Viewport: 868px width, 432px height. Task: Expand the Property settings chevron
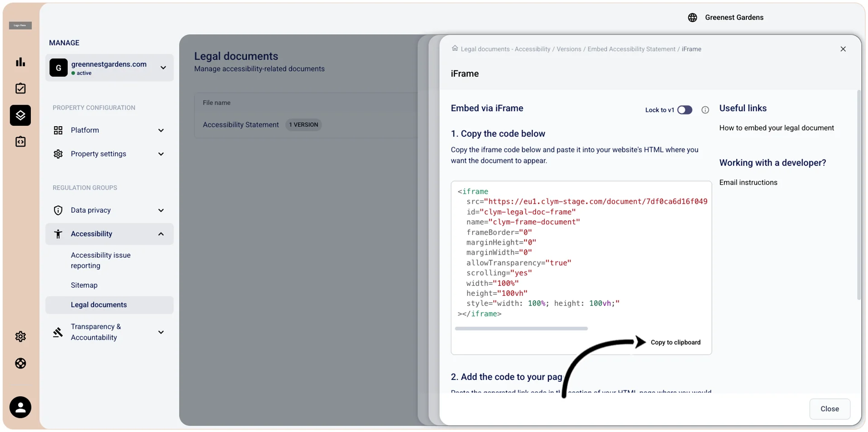pyautogui.click(x=161, y=154)
